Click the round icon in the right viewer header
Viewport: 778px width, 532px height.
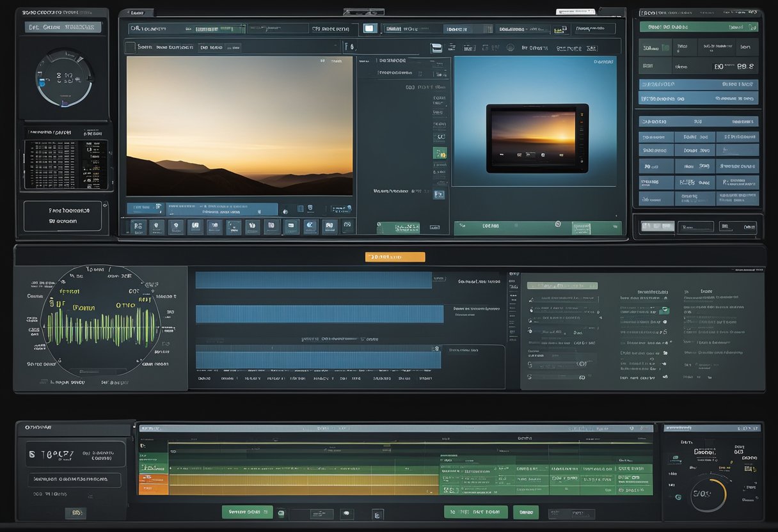pos(510,47)
